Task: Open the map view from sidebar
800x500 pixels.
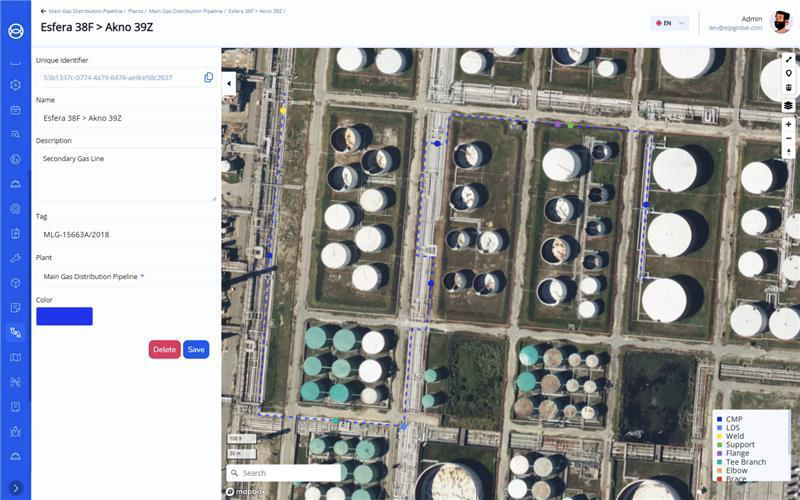Action: point(15,357)
